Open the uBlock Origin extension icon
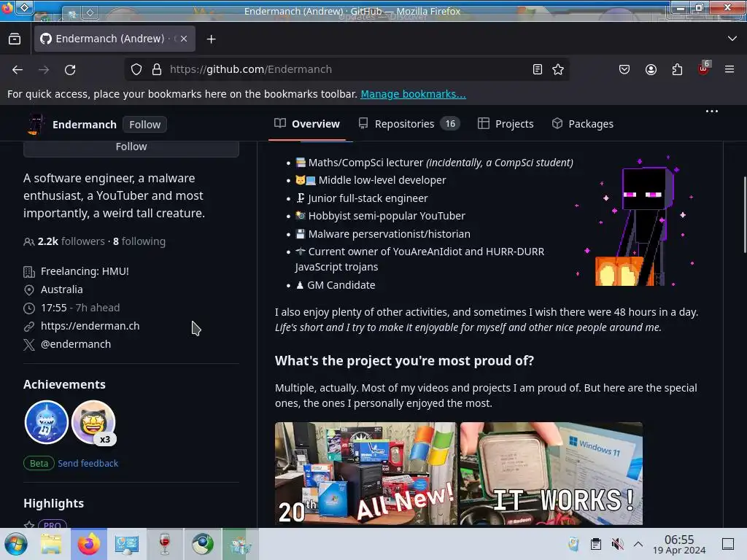 (704, 69)
